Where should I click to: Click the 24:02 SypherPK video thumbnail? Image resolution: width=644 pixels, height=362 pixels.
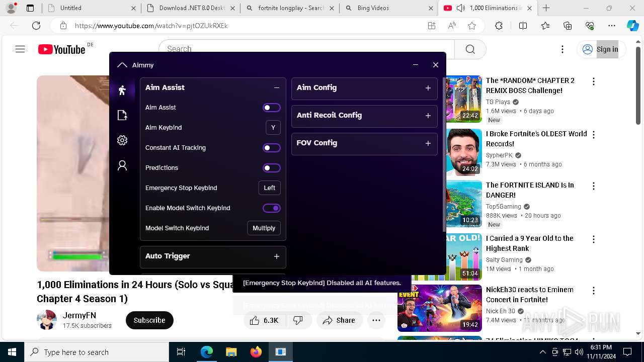tap(464, 152)
